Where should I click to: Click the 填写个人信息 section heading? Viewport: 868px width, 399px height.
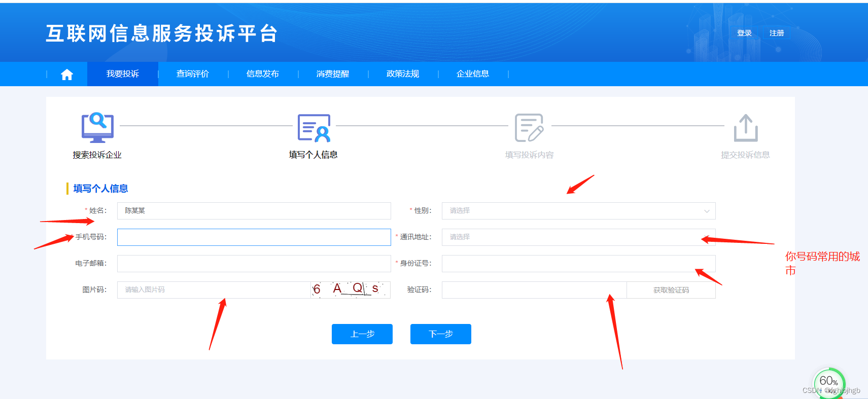coord(100,189)
